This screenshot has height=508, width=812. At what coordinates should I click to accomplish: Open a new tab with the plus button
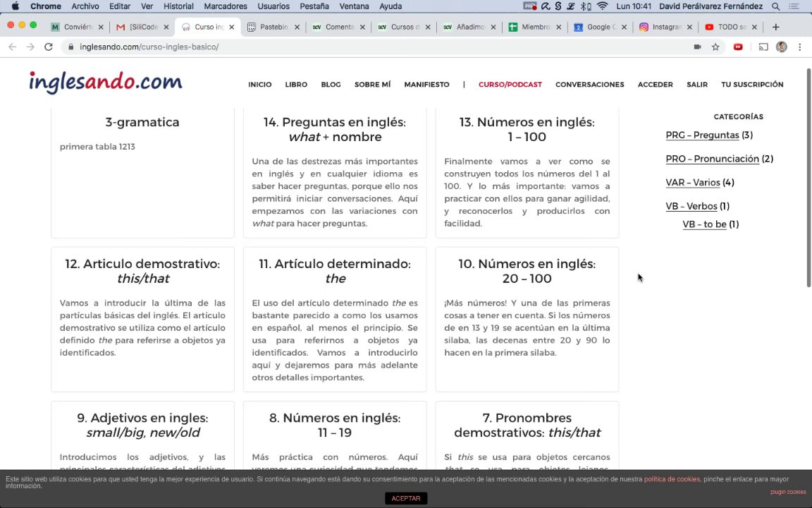pos(775,27)
